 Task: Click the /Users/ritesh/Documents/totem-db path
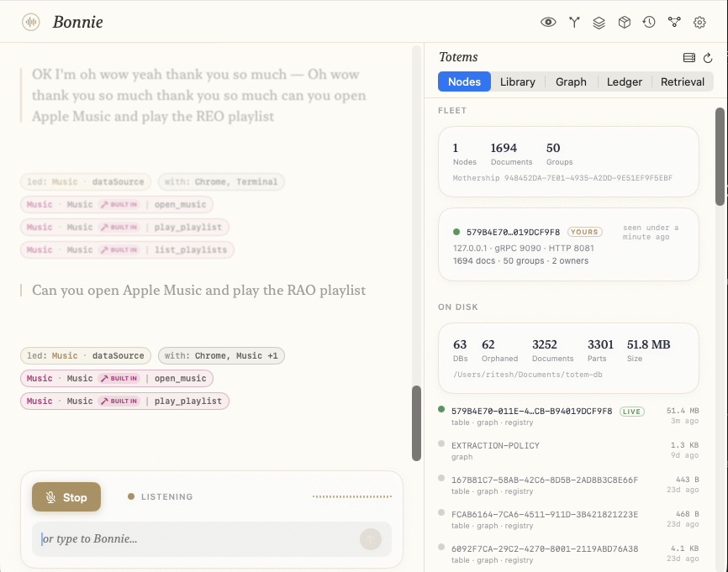point(527,375)
